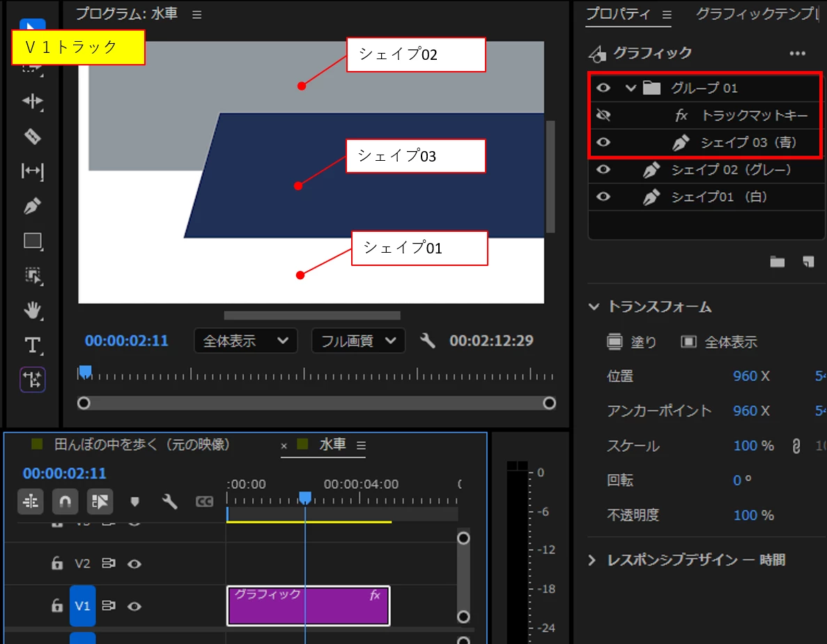
Task: Collapse the グループ 01 group chevron
Action: tap(631, 88)
